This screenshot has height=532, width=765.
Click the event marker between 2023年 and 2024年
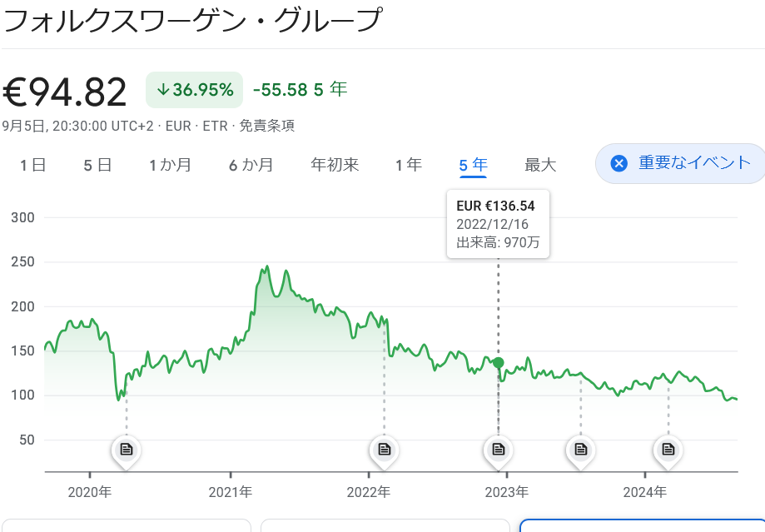coord(580,450)
